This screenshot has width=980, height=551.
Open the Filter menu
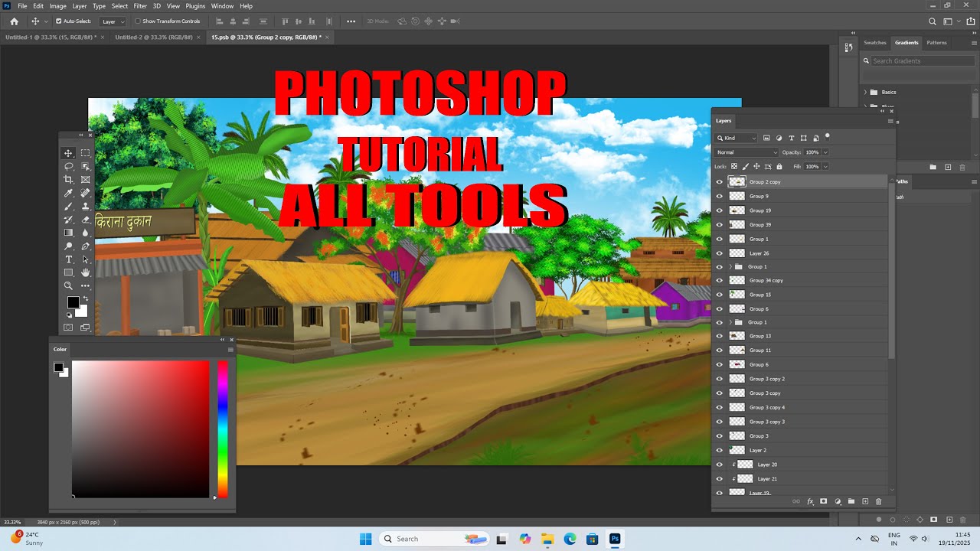point(140,5)
